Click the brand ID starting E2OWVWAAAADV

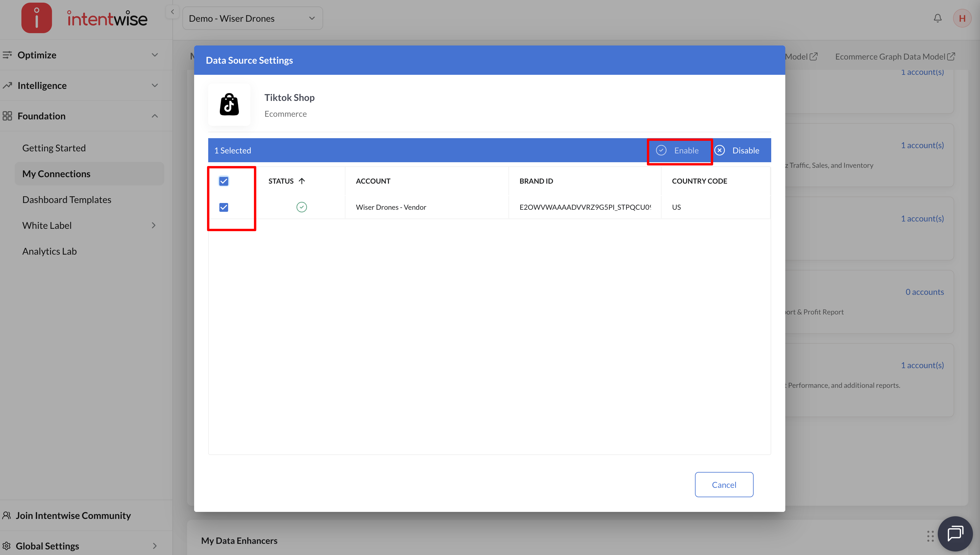[585, 207]
